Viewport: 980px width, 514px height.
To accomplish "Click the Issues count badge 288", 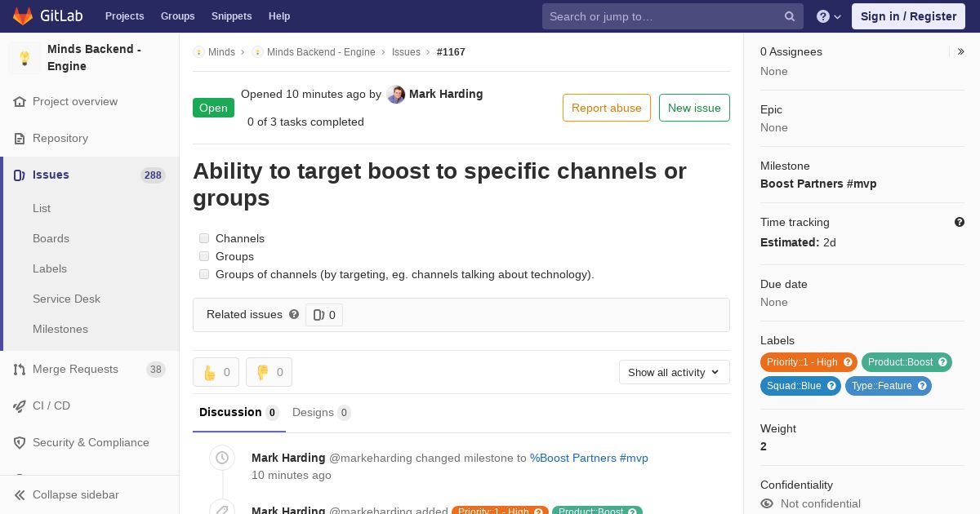I will point(153,175).
